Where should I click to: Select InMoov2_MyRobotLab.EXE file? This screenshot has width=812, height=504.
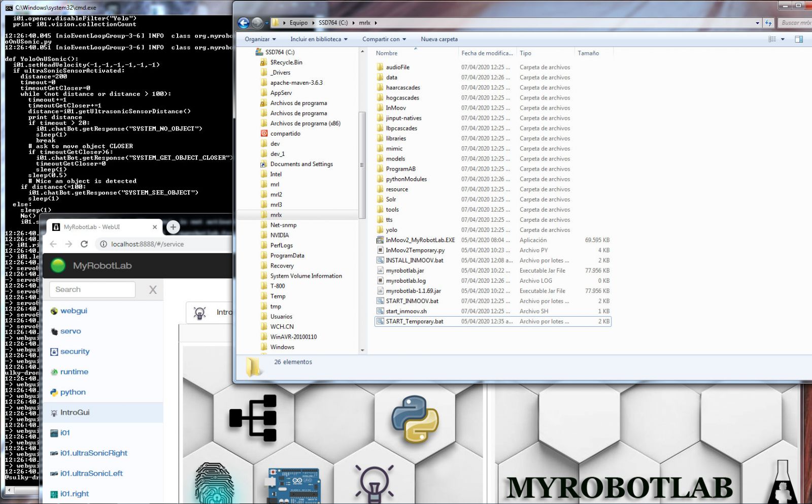pyautogui.click(x=420, y=240)
